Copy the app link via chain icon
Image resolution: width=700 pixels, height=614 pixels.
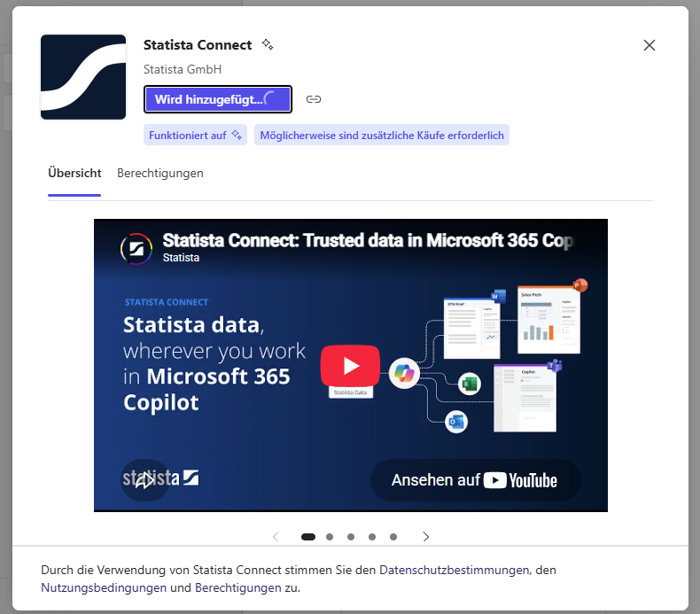tap(314, 99)
